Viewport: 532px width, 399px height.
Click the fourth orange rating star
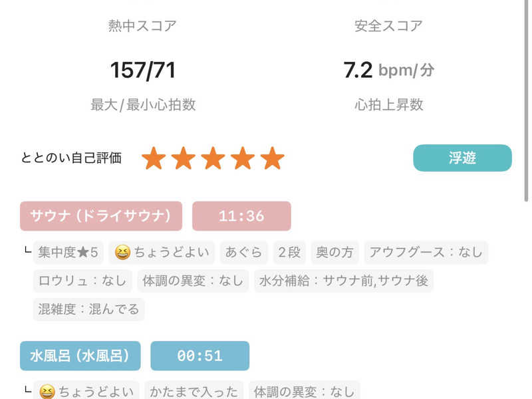(243, 158)
